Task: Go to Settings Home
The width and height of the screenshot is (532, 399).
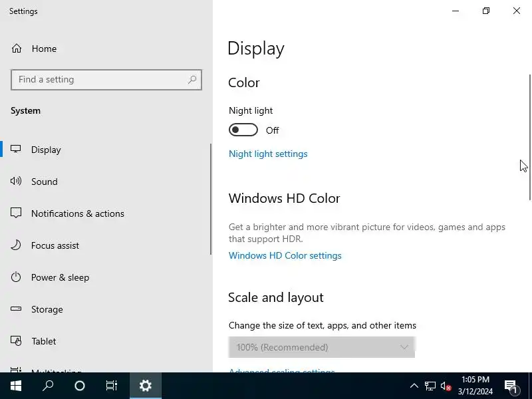Action: (x=34, y=49)
